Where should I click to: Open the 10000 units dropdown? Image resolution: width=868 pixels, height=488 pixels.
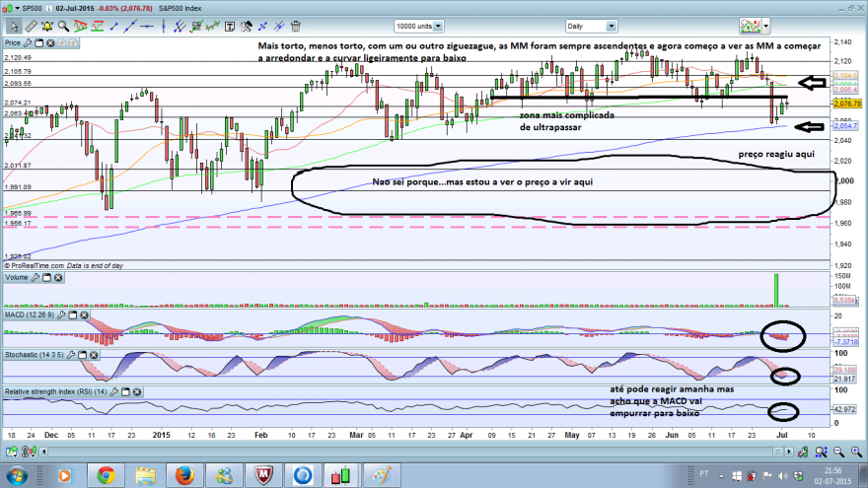point(418,26)
